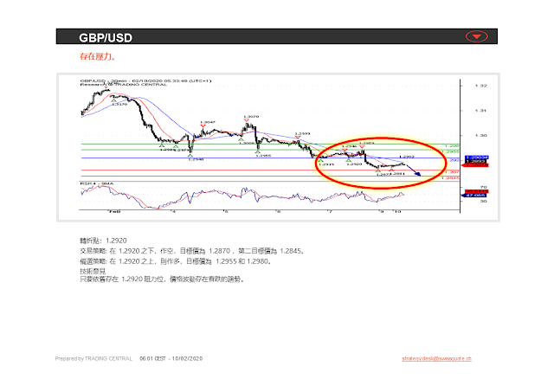Viewport: 554px width, 392px height.
Task: Click the 1.32 price axis label
Action: pos(480,86)
